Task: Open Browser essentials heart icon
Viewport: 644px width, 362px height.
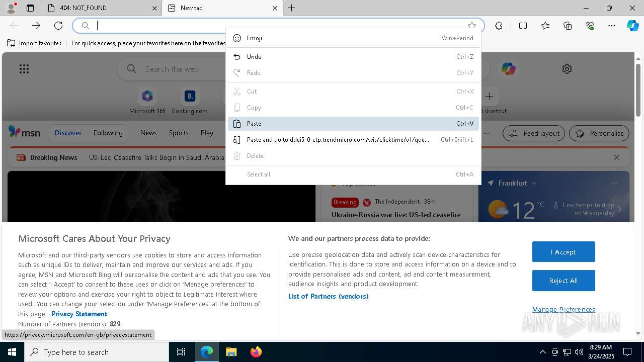Action: pos(590,26)
